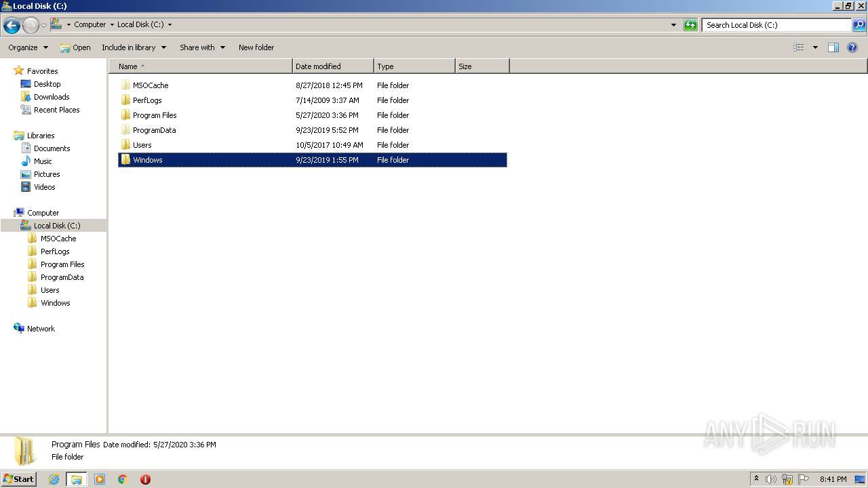Create a New folder

click(x=256, y=47)
